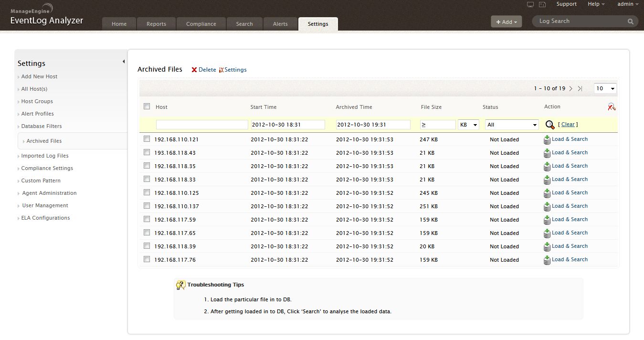The height and width of the screenshot is (340, 644).
Task: Collapse the Settings sidebar arrow
Action: tap(124, 62)
